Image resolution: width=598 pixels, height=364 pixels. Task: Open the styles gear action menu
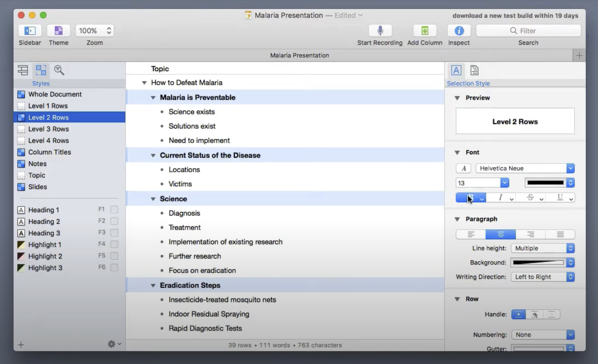point(114,344)
